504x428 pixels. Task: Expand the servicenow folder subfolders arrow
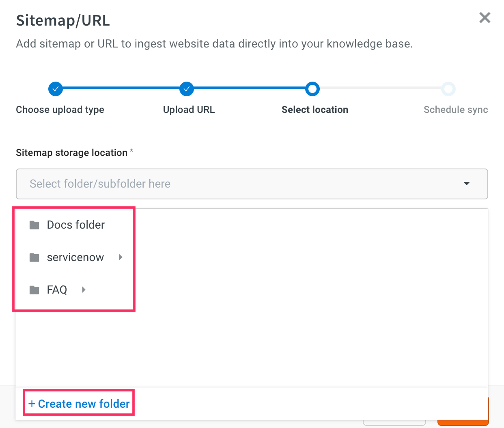(121, 257)
